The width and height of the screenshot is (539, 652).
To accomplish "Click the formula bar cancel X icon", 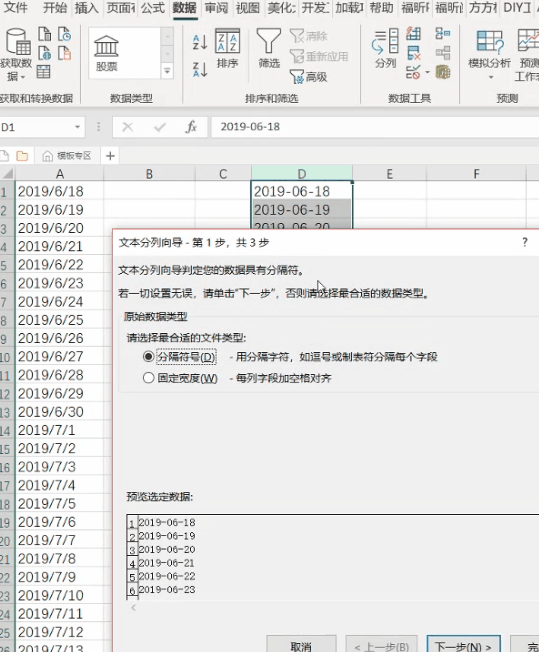I will coord(128,127).
